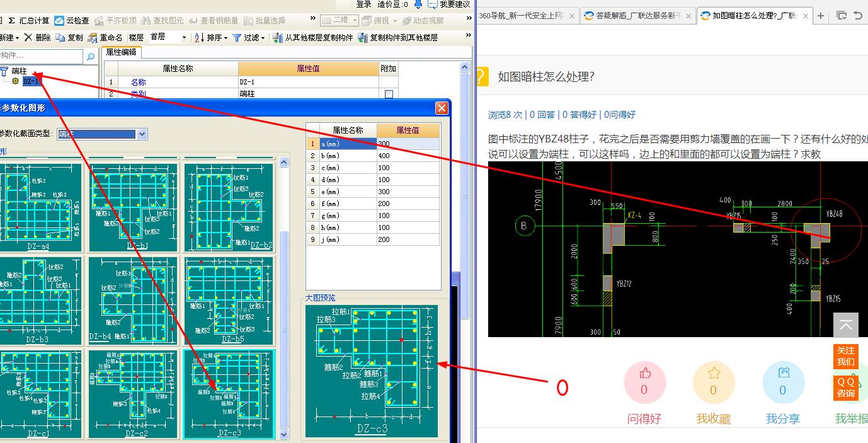
Task: Open a new browser tab
Action: [821, 15]
